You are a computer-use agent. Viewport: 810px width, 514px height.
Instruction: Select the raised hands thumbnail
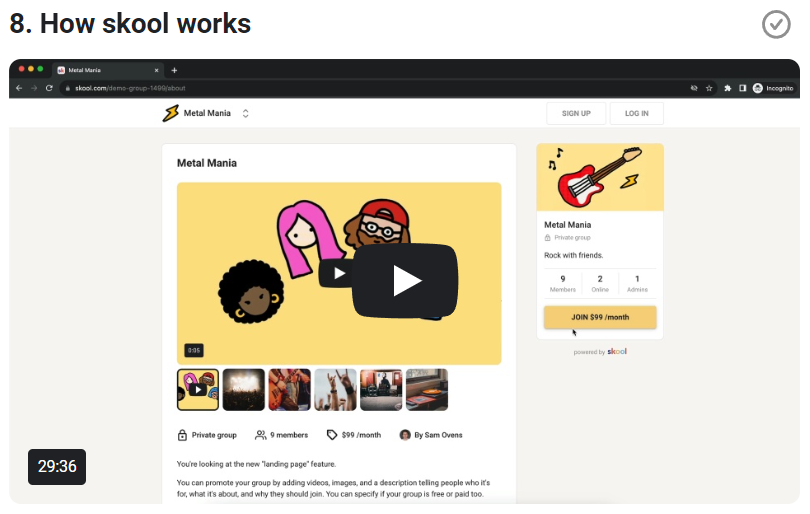(x=335, y=390)
